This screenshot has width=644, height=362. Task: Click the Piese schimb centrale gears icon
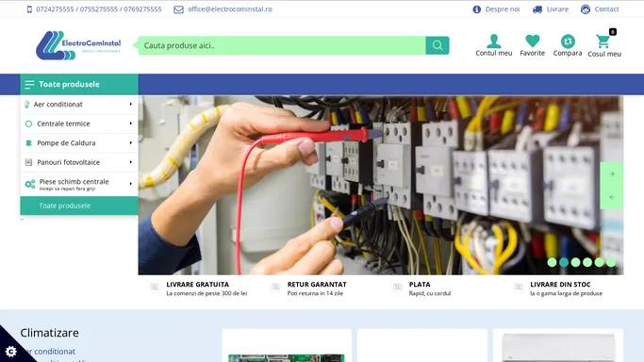[30, 184]
